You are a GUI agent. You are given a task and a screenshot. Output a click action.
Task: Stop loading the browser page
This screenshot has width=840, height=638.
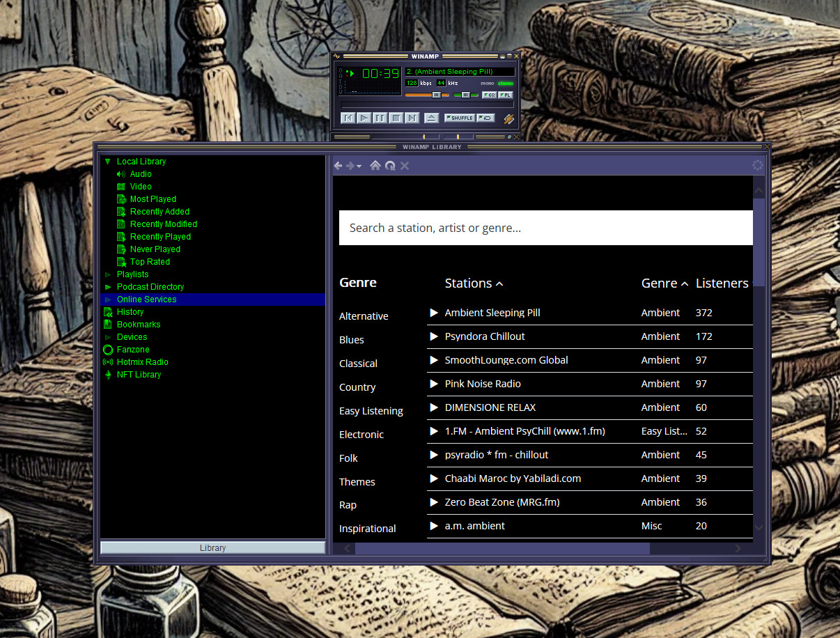[405, 166]
